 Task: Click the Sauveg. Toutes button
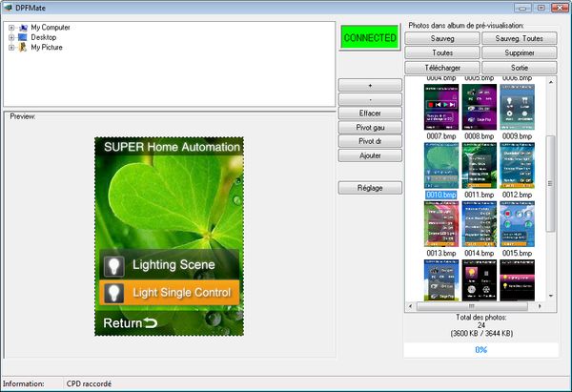coord(520,38)
